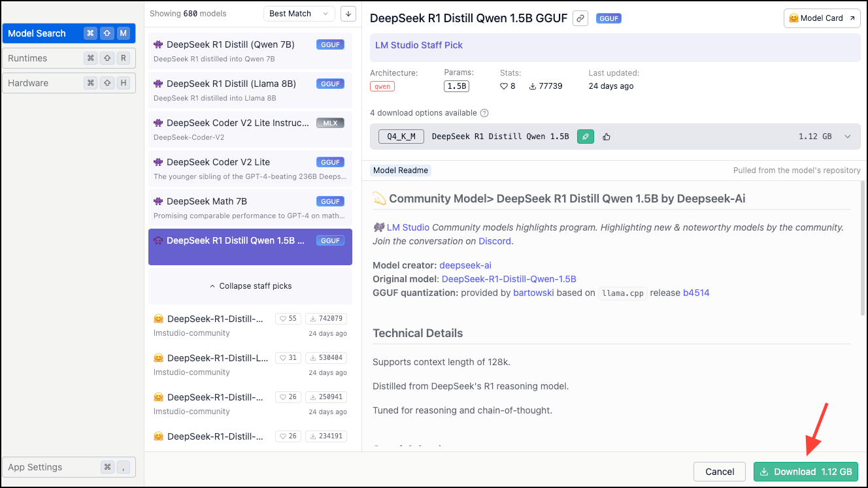Click 'Showing 680 models' text

tap(188, 14)
